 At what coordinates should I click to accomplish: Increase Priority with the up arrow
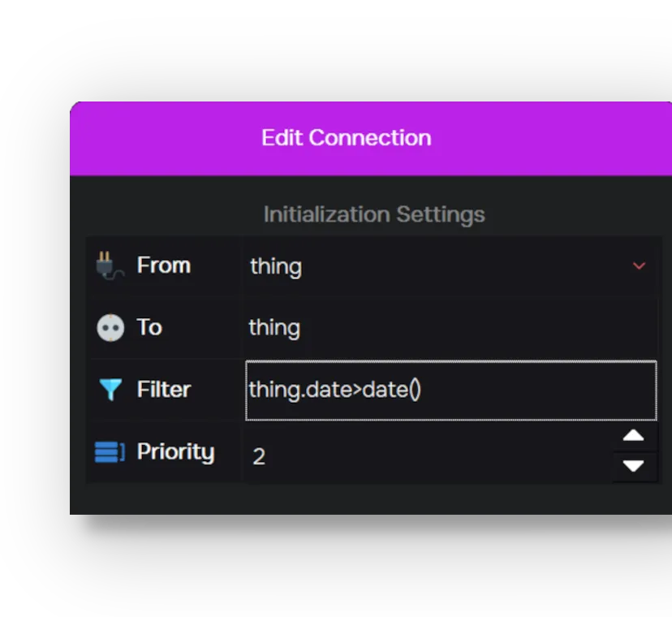click(x=634, y=436)
